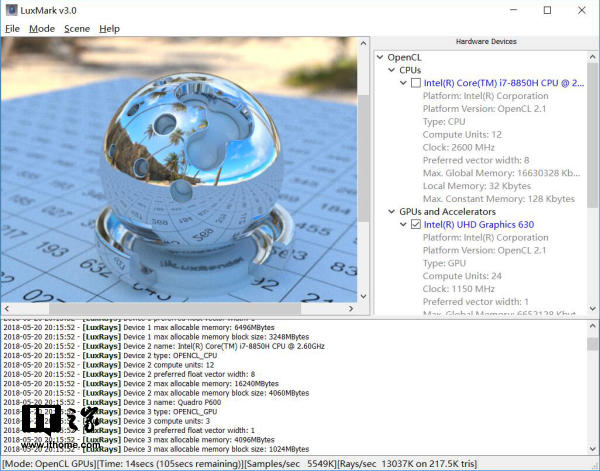Click the render view vertical scrollbar thumb
The width and height of the screenshot is (600, 471).
[364, 158]
